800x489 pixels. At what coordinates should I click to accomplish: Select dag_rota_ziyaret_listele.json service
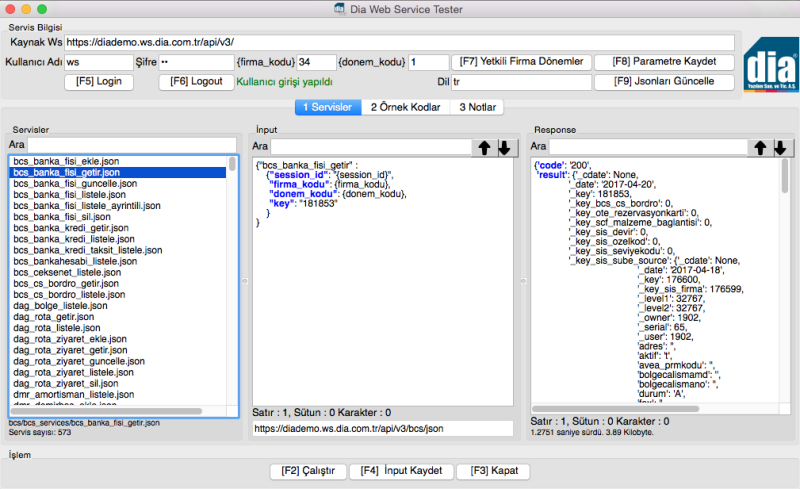[x=73, y=372]
